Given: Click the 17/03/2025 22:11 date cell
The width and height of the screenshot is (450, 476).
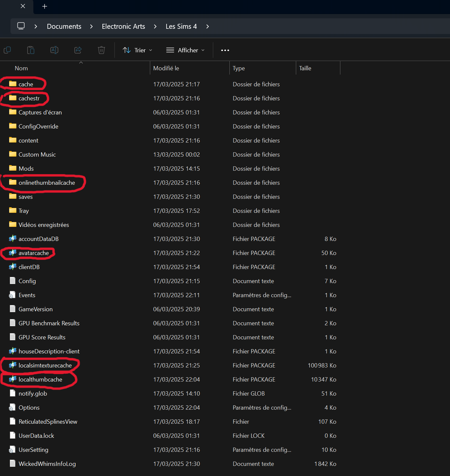Looking at the screenshot, I should (x=176, y=295).
